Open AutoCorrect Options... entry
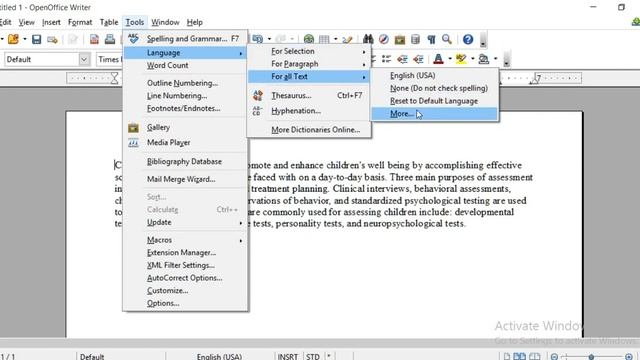640x360 pixels. [x=185, y=278]
